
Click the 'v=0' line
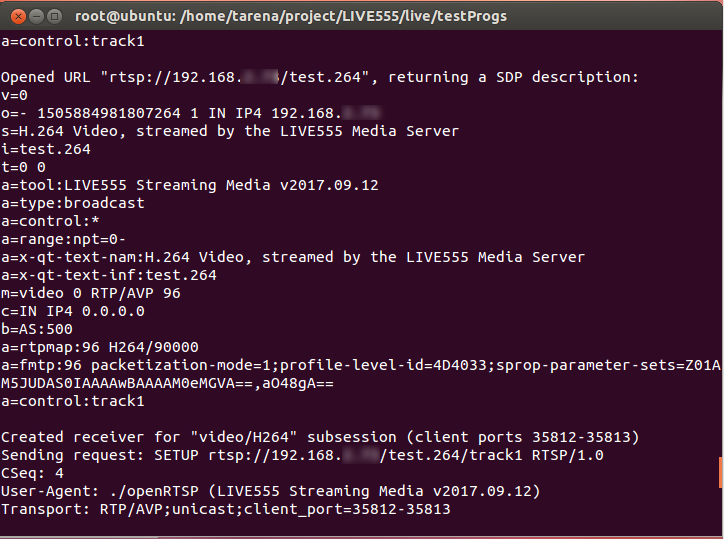tap(14, 95)
